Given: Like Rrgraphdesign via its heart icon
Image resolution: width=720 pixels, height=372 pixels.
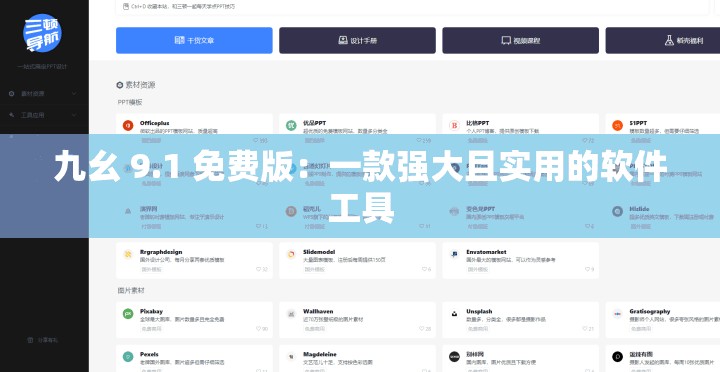Looking at the screenshot, I should tap(259, 270).
